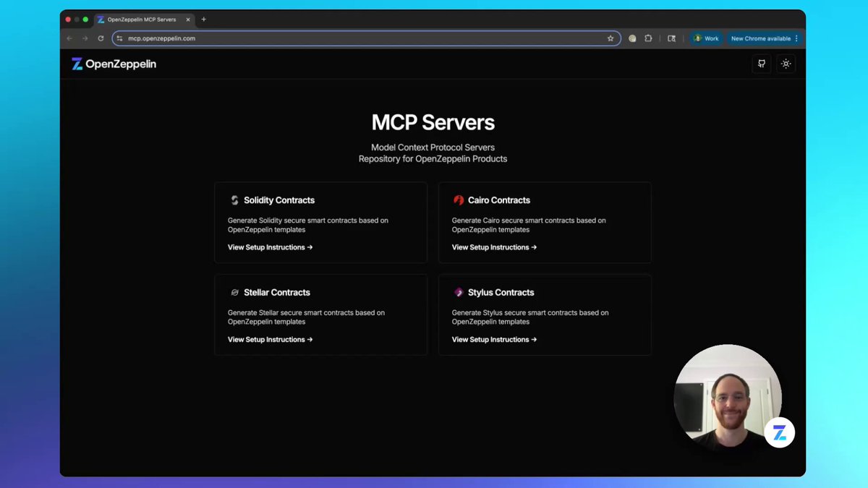Click 'Model Context Protocol Servers' subtitle

coord(433,147)
